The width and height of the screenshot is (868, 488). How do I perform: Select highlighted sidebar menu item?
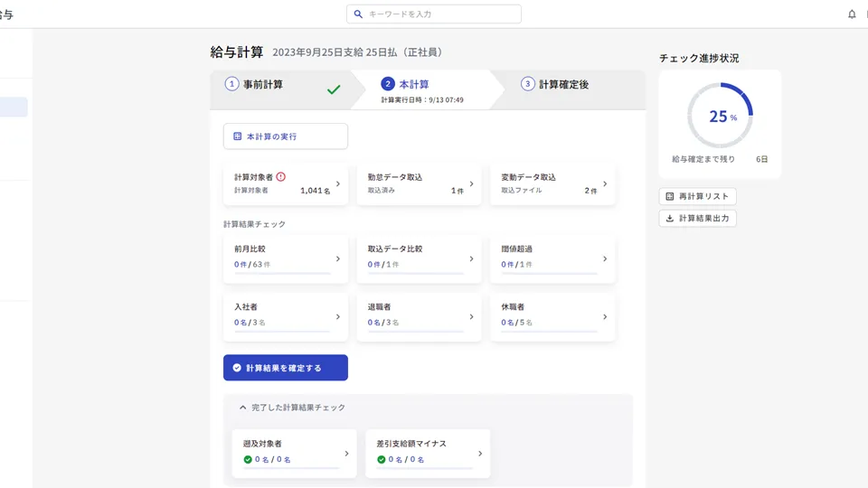pyautogui.click(x=14, y=107)
